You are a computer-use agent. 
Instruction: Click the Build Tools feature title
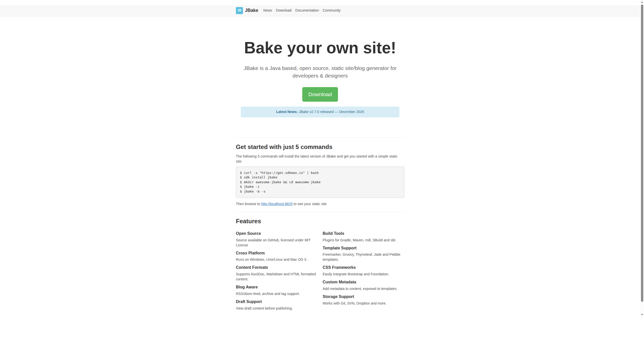click(x=333, y=233)
